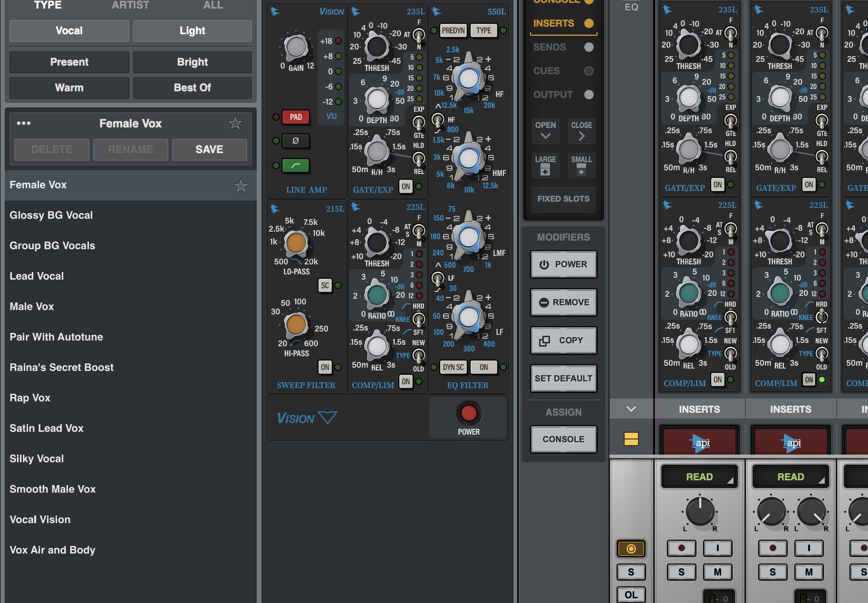Open second channel READ automation dropdown
Viewport: 868px width, 603px height.
[x=791, y=477]
